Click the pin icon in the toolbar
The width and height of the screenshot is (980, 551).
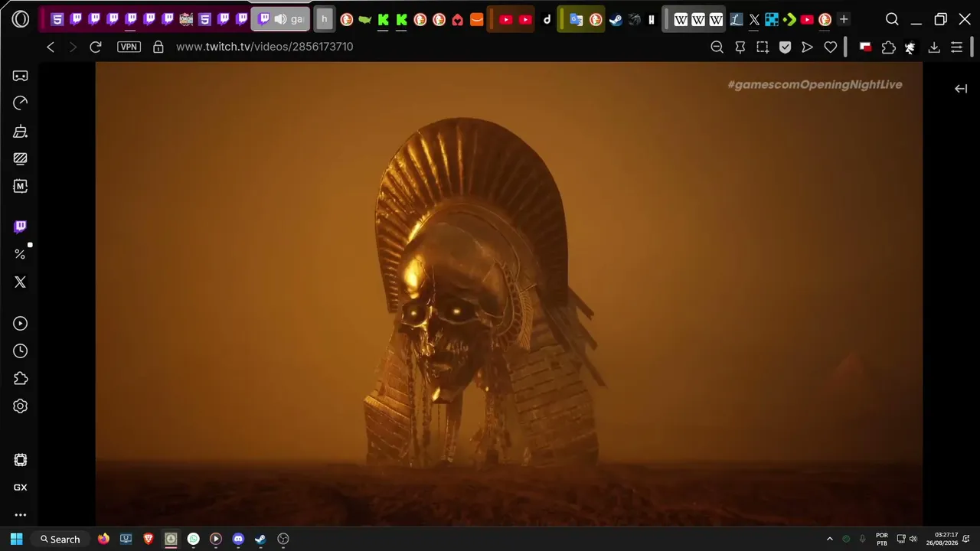[740, 47]
